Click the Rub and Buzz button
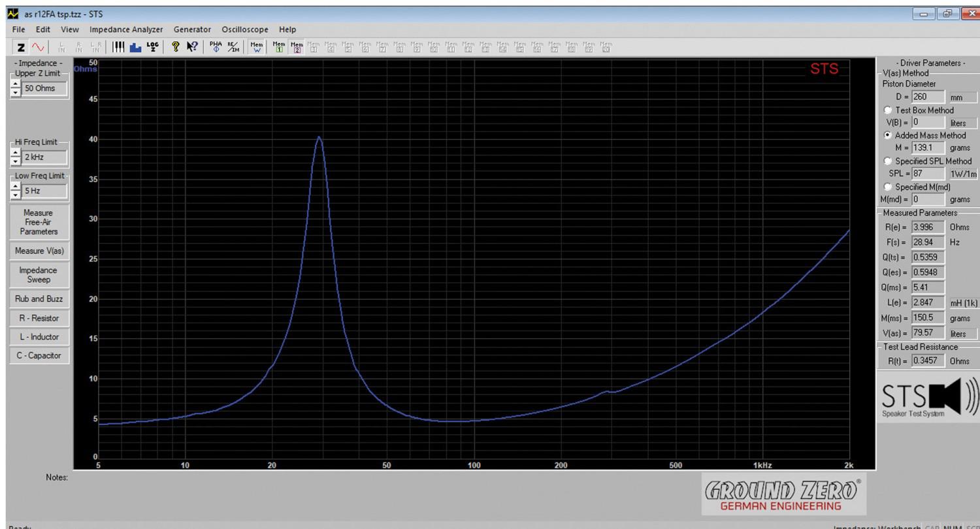Screen dimensions: 980x529 39,299
